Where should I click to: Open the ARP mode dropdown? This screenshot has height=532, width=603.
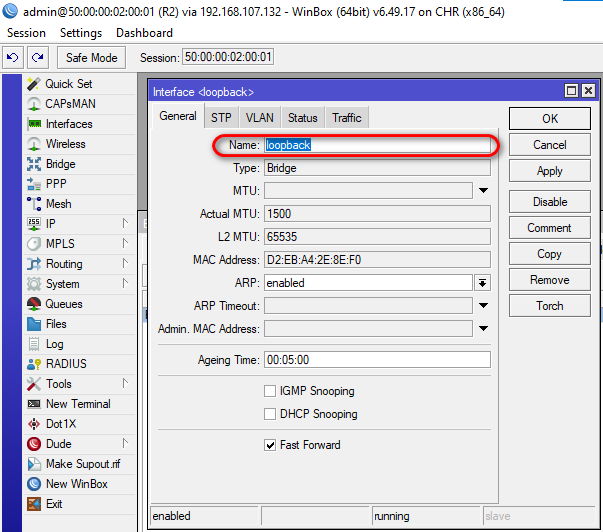[482, 283]
